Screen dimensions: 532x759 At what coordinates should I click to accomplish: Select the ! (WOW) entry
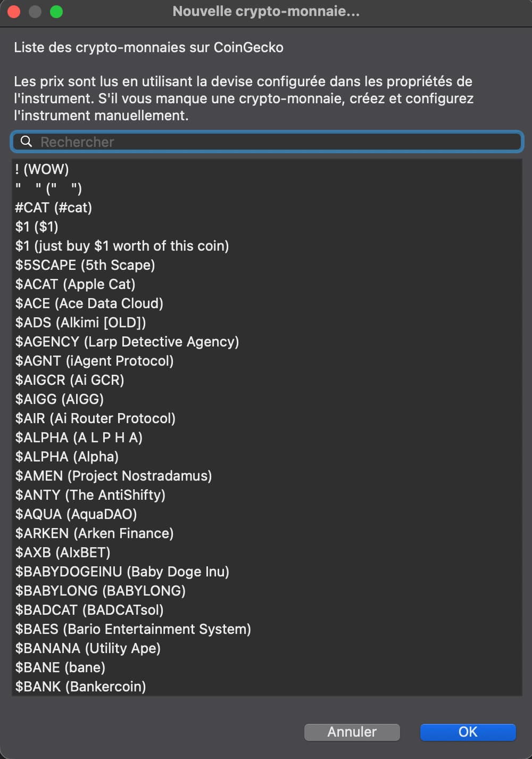43,169
